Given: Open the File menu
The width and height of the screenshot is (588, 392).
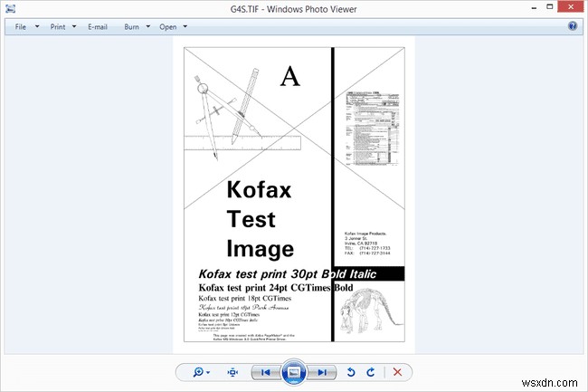Looking at the screenshot, I should (x=21, y=27).
